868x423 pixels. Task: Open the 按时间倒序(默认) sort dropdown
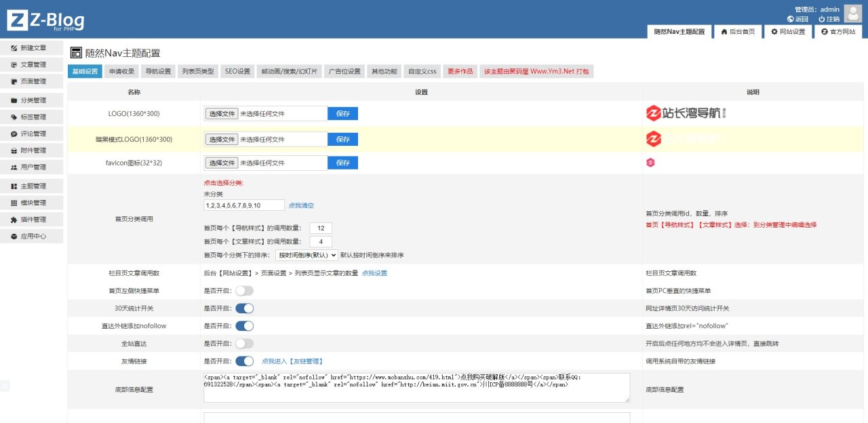coord(307,255)
